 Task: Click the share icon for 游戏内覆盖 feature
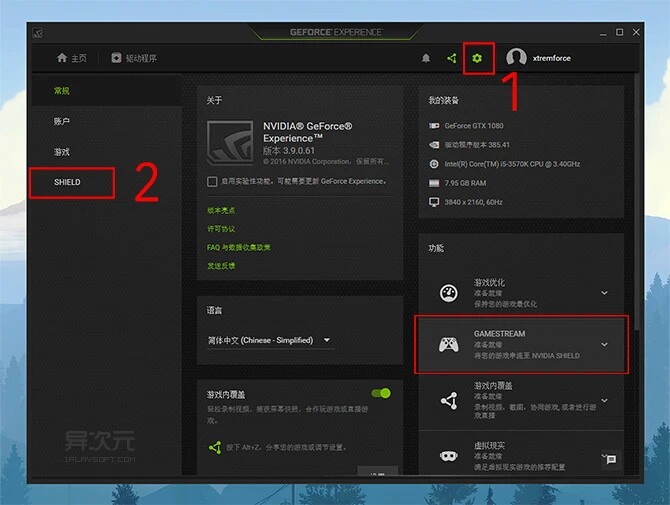tap(449, 401)
